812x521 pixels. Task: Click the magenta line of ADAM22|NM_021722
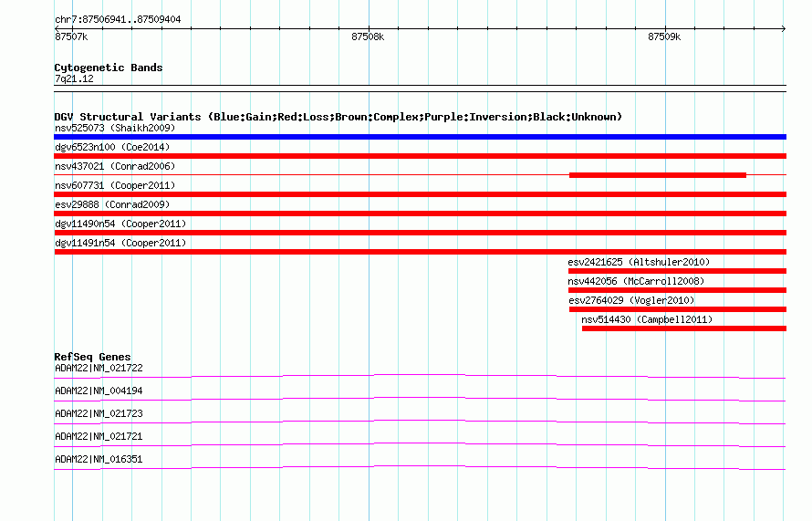(420, 376)
